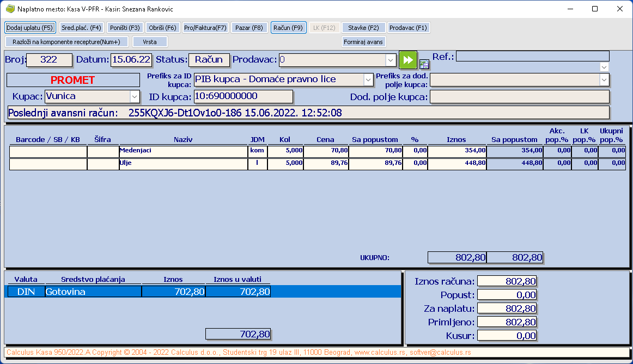Click the Naziv column header

[x=183, y=139]
